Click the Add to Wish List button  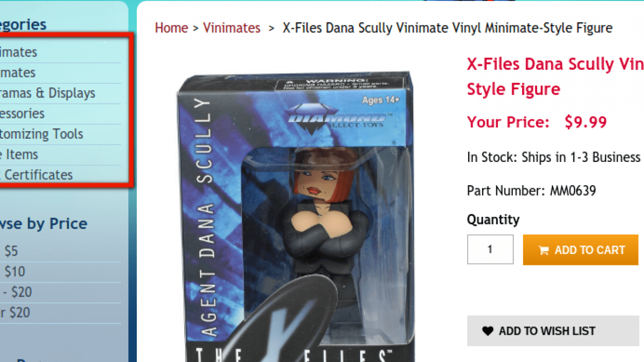pyautogui.click(x=553, y=331)
